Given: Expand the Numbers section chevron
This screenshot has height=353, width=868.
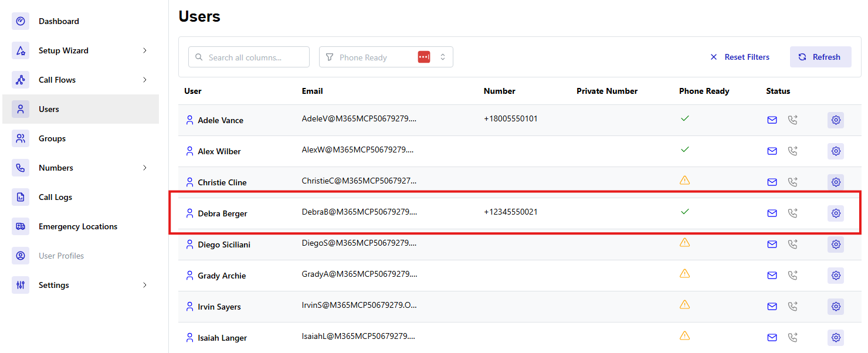Looking at the screenshot, I should pos(144,168).
